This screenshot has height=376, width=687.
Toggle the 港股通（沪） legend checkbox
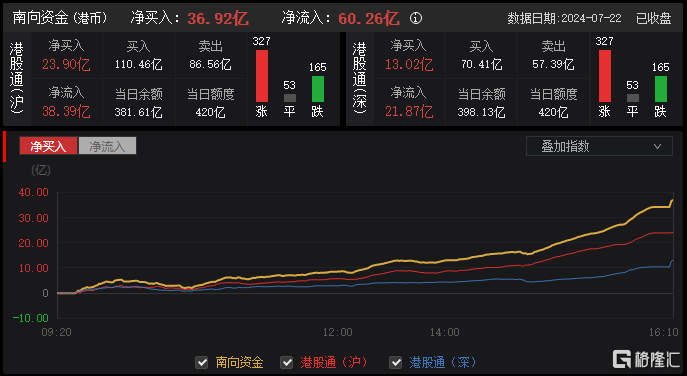coord(287,362)
